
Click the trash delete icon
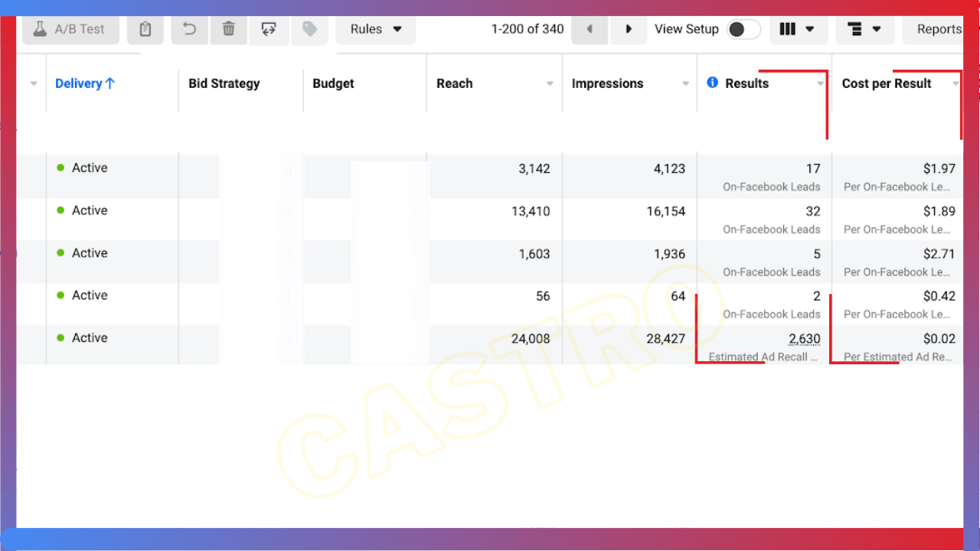(x=228, y=29)
